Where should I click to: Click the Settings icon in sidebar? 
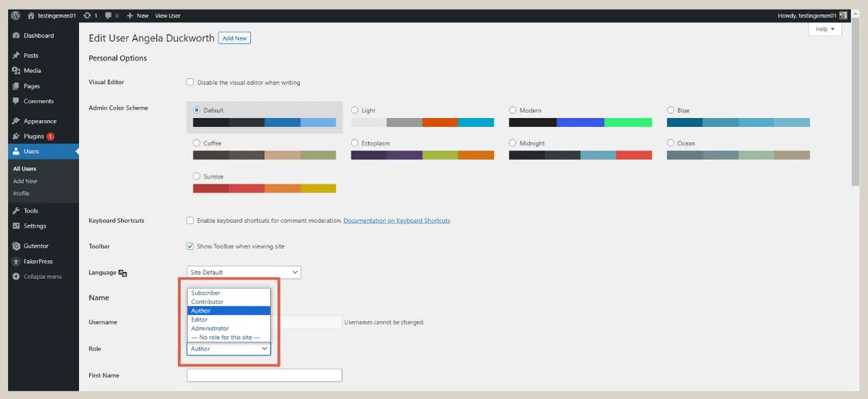[16, 226]
